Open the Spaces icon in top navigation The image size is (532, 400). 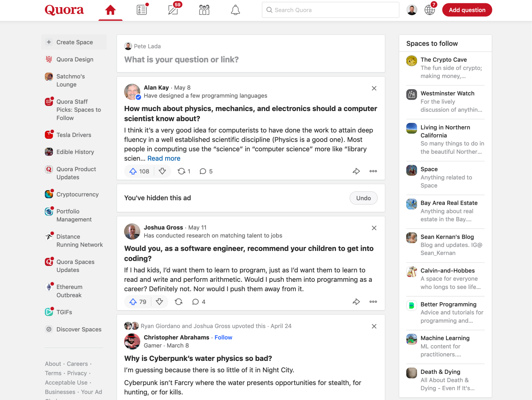(x=204, y=10)
